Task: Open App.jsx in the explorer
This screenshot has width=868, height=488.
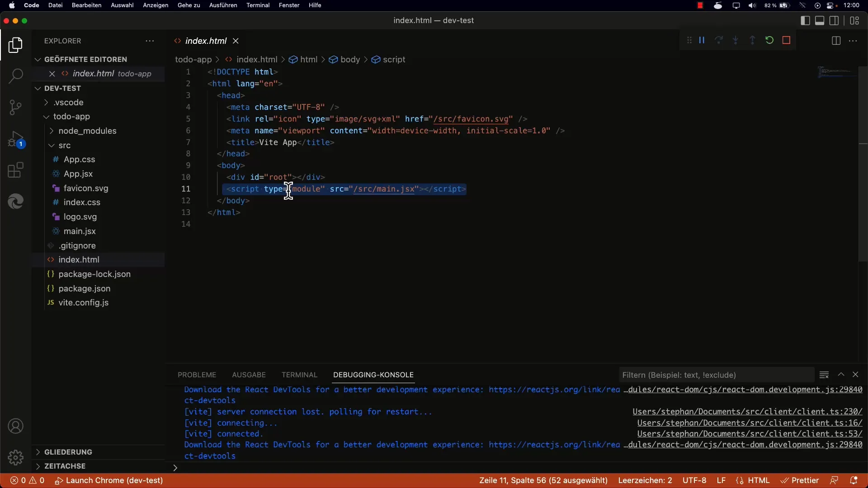Action: tap(78, 174)
